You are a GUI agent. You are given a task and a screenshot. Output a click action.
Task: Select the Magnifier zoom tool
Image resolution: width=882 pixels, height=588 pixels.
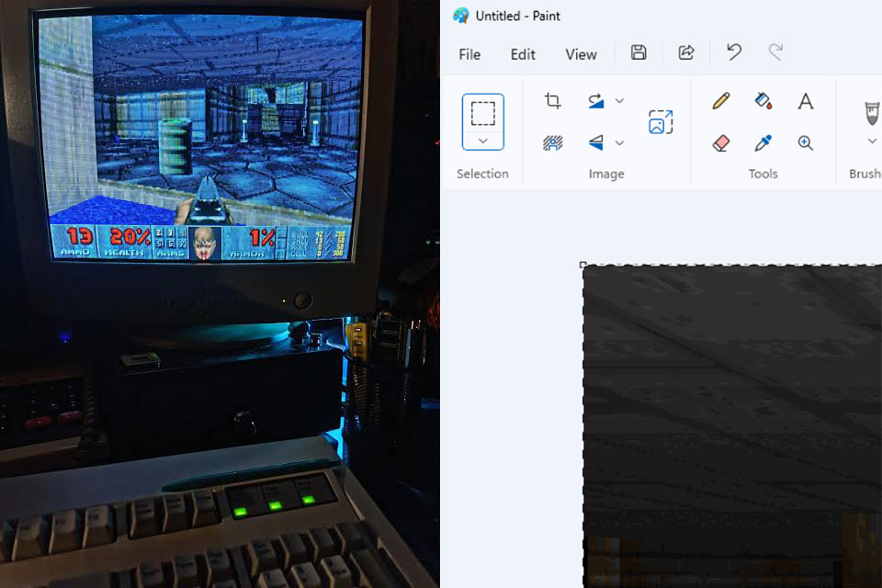[806, 143]
